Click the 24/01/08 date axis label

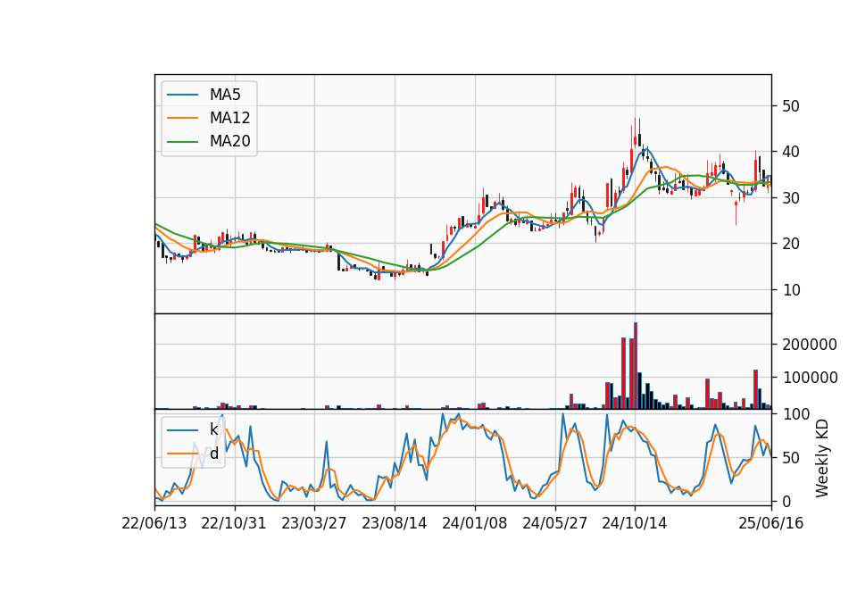point(474,523)
